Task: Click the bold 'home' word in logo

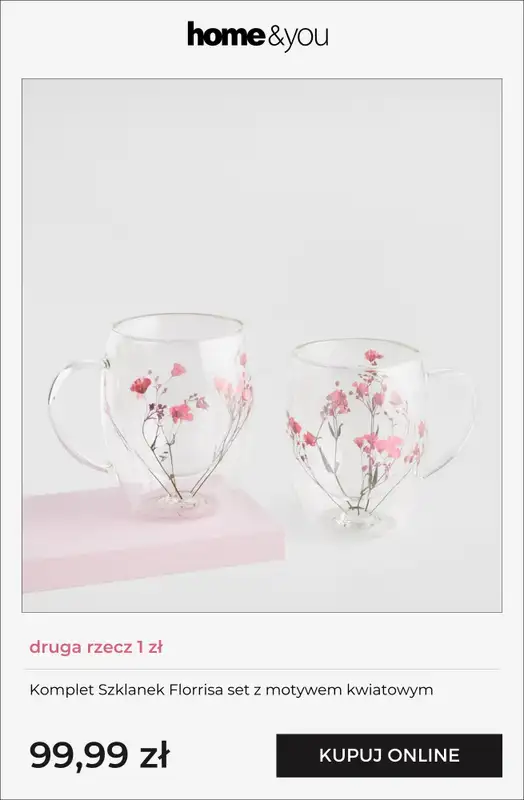Action: (226, 34)
